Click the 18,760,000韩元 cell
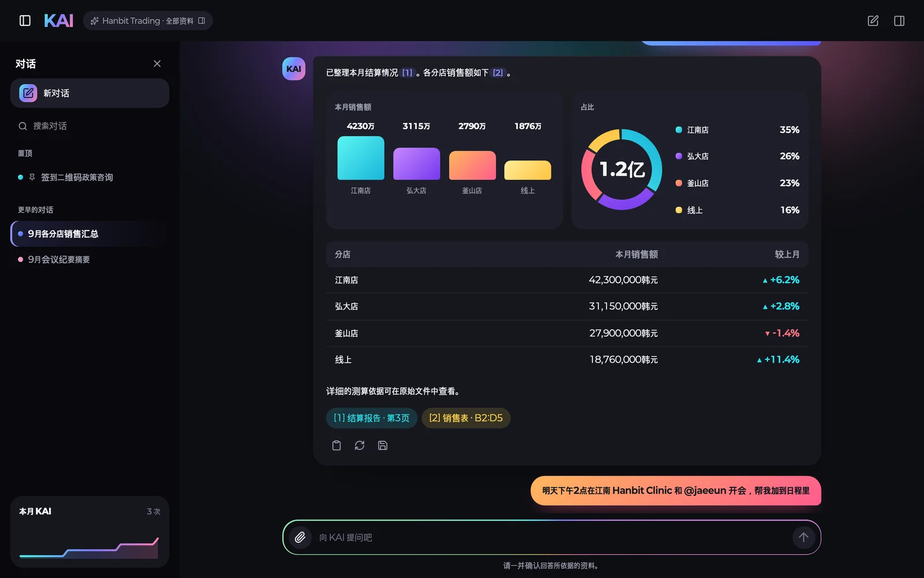Image resolution: width=924 pixels, height=578 pixels. click(623, 360)
